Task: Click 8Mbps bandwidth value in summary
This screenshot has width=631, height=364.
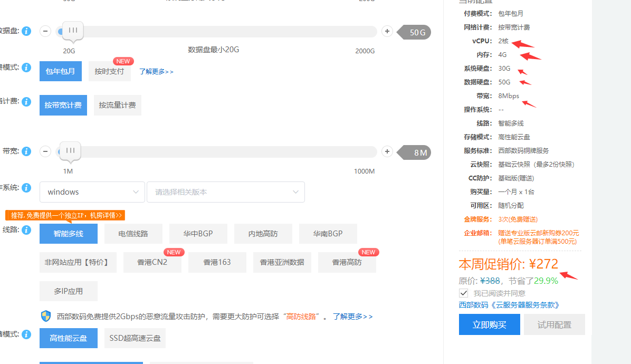Action: pos(509,95)
